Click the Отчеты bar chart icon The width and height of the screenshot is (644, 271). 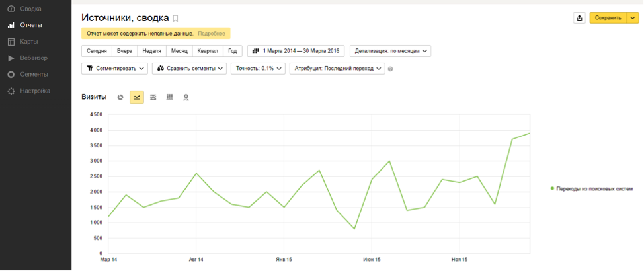point(11,25)
